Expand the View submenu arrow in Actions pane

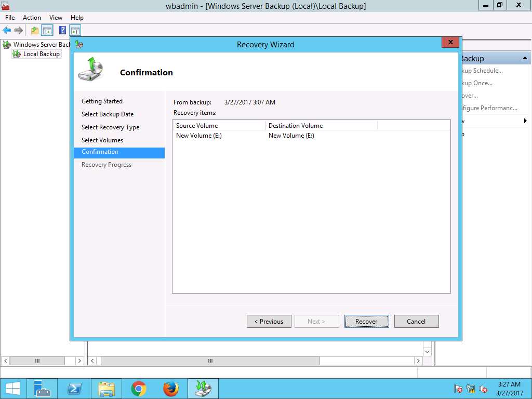[x=525, y=121]
